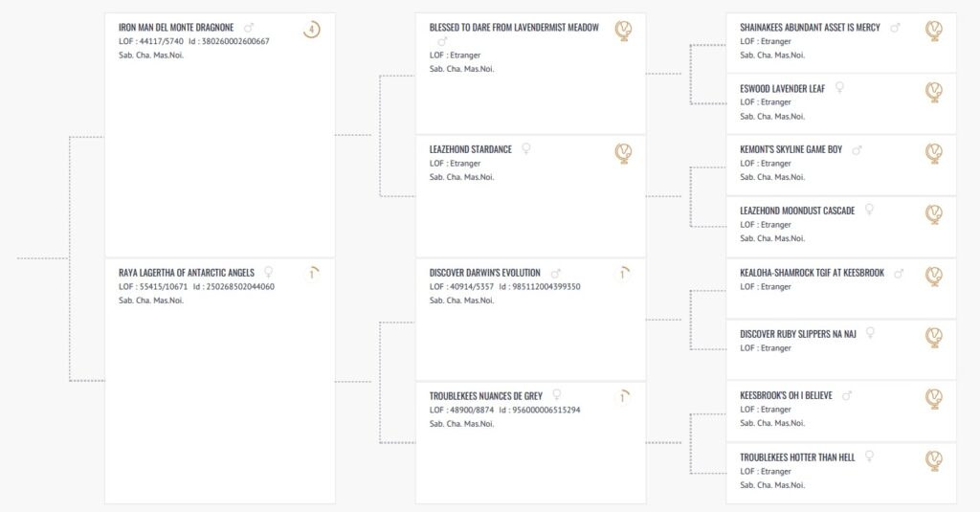Select Leazehond Moondust Cascade ancestor
Image resolution: width=980 pixels, height=512 pixels.
tap(797, 211)
